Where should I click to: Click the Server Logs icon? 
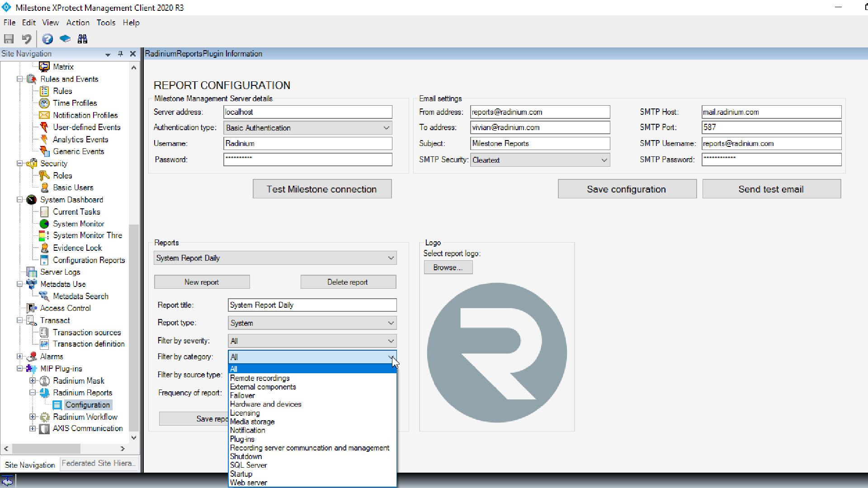point(31,272)
